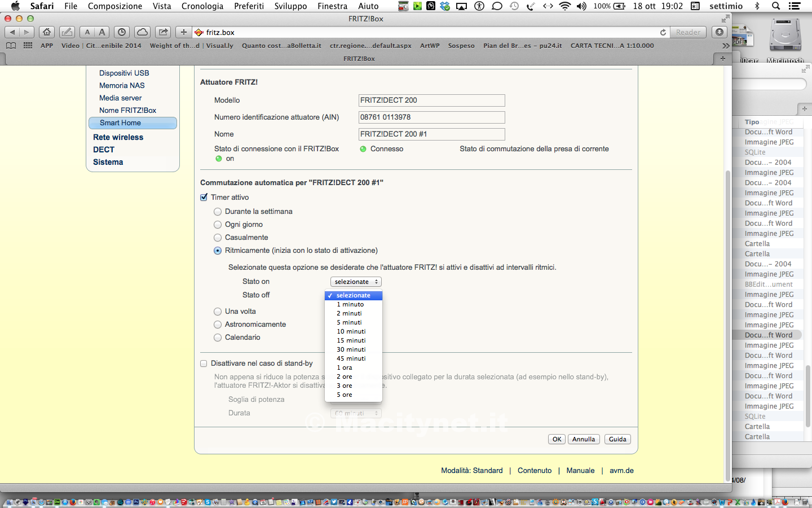Viewport: 812px width, 508px height.
Task: Open Spotlight search magnifier
Action: [776, 6]
